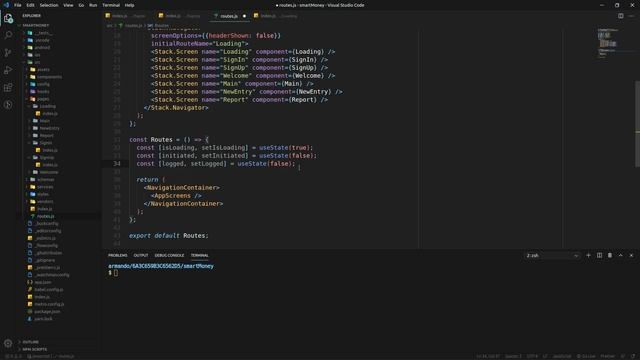
Task: Open the Help menu
Action: [129, 5]
